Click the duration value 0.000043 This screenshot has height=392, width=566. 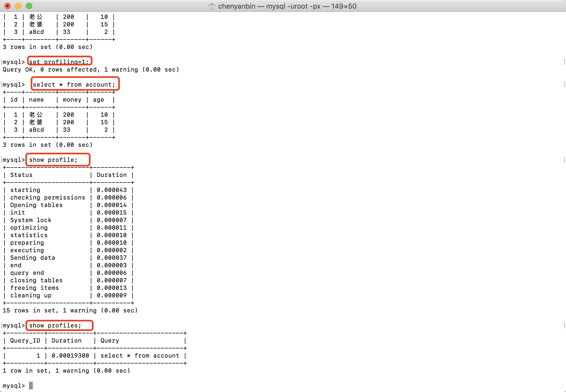[112, 190]
